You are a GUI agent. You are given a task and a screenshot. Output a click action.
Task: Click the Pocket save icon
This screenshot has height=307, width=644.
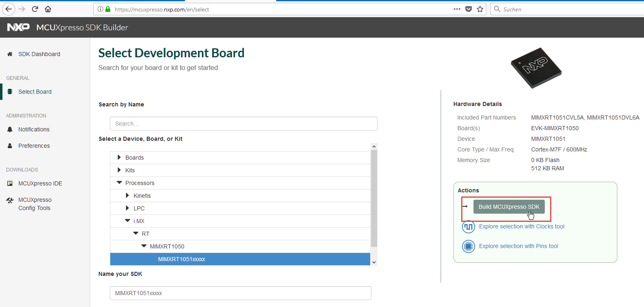point(469,9)
